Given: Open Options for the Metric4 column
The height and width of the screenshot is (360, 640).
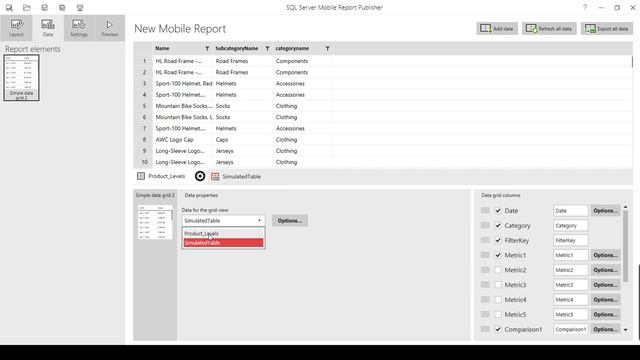Looking at the screenshot, I should 606,300.
